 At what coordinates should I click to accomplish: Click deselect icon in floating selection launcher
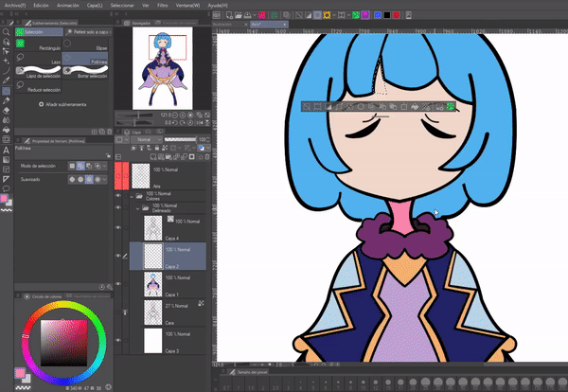click(307, 106)
